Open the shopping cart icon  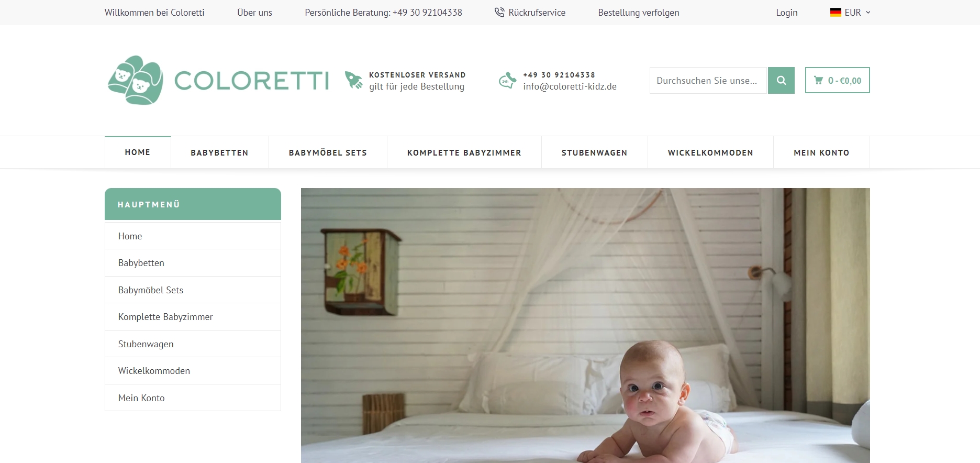pyautogui.click(x=818, y=80)
